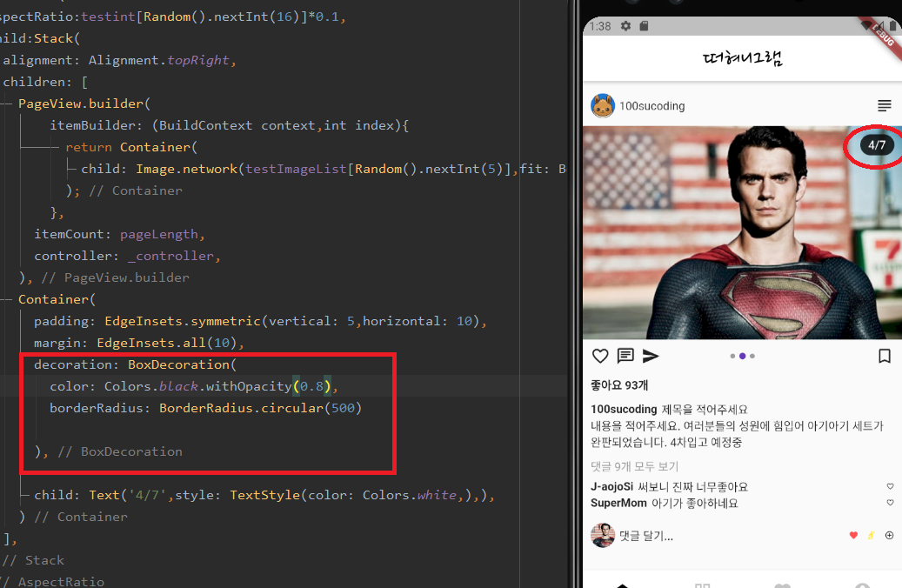Tap the avatar beside the comment field
Image resolution: width=902 pixels, height=588 pixels.
coord(602,536)
